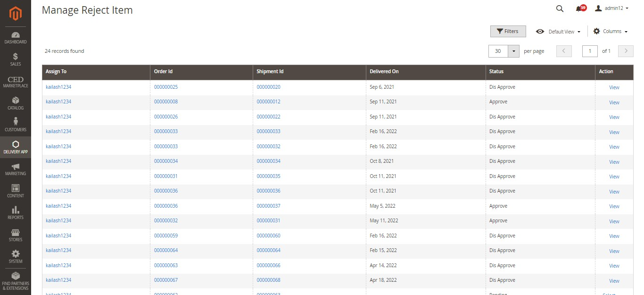Open the Stores sidebar menu

tap(16, 235)
